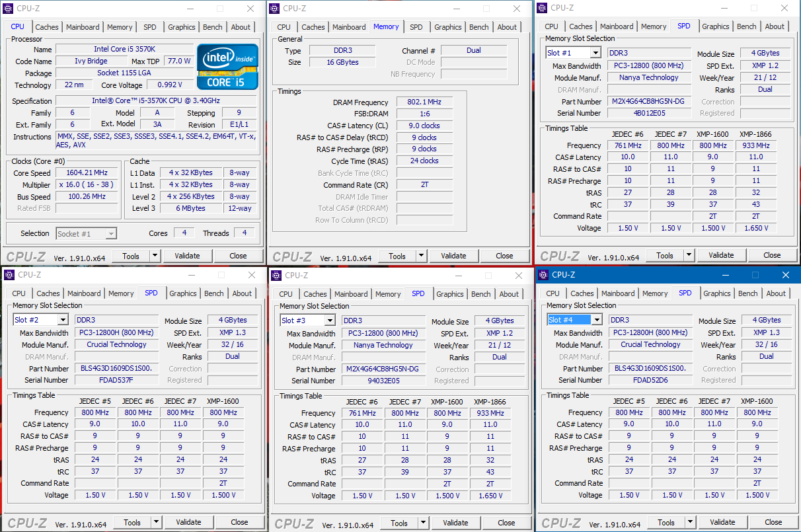801x532 pixels.
Task: Click the Channel # value Dual
Action: click(474, 51)
